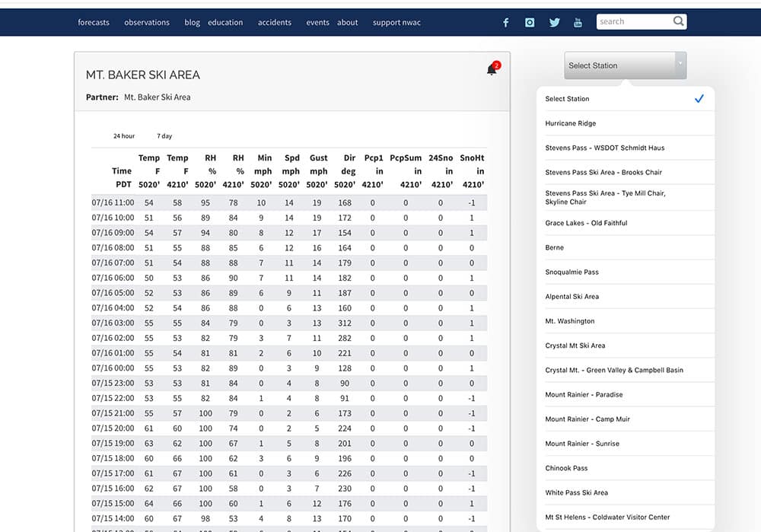Open the notification bell alerts
Viewport: 761px width, 532px height.
492,70
